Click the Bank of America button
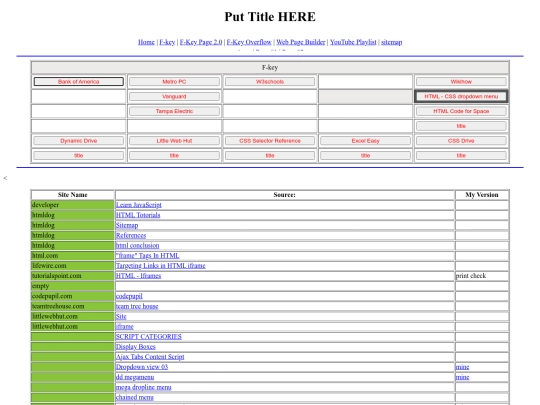Image resolution: width=540 pixels, height=405 pixels. click(79, 82)
